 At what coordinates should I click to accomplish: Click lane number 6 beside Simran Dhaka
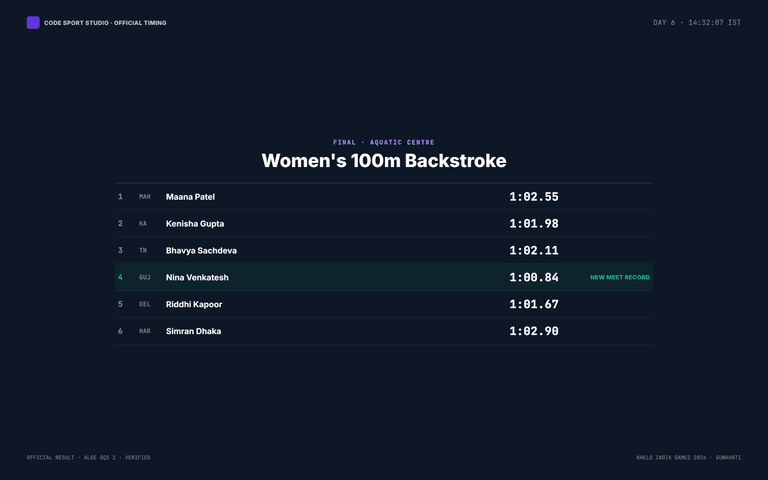tap(120, 331)
